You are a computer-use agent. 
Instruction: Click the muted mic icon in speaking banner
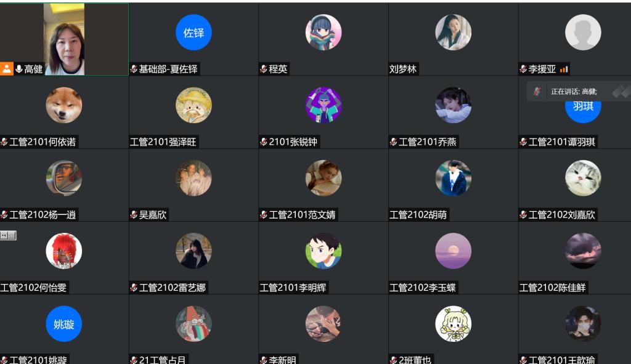pos(537,91)
